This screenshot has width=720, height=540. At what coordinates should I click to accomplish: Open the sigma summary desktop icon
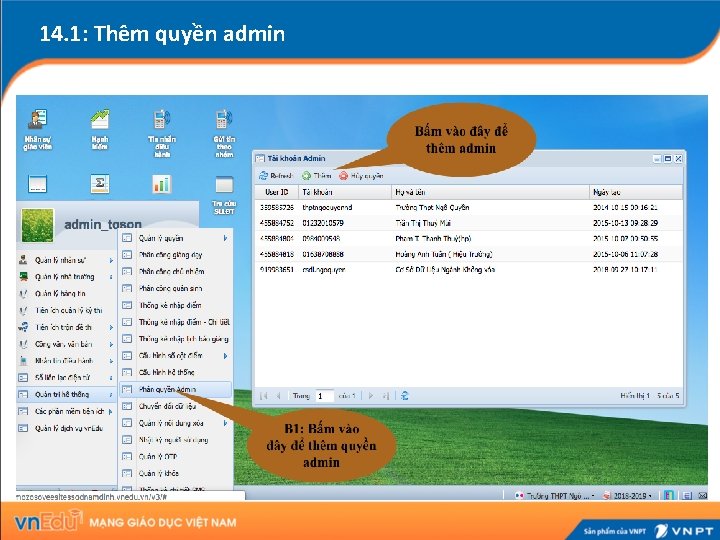100,184
